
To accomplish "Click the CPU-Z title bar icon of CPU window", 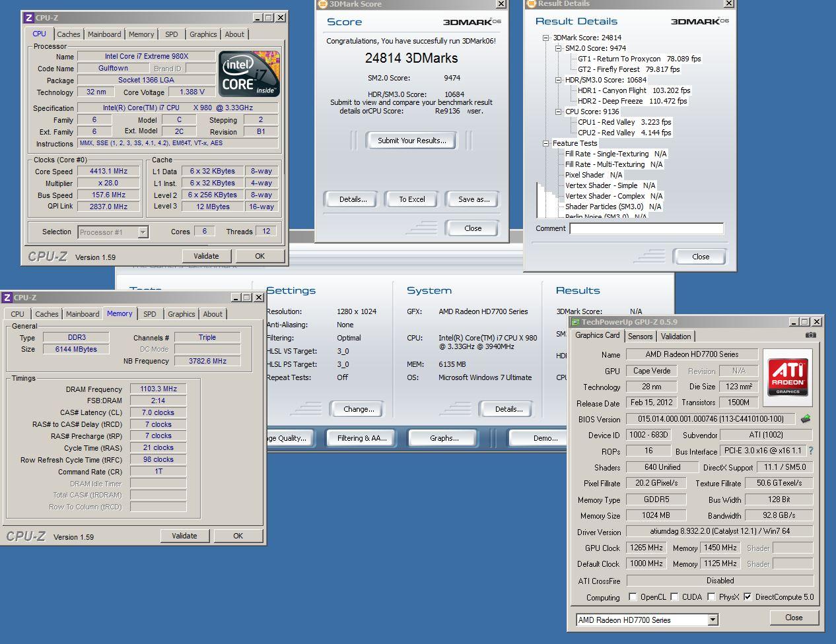I will pyautogui.click(x=28, y=18).
